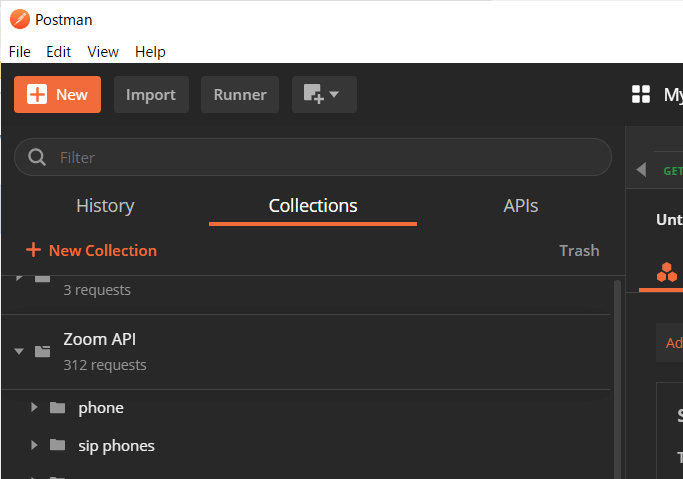Open the File menu
This screenshot has height=479, width=683.
[x=20, y=52]
